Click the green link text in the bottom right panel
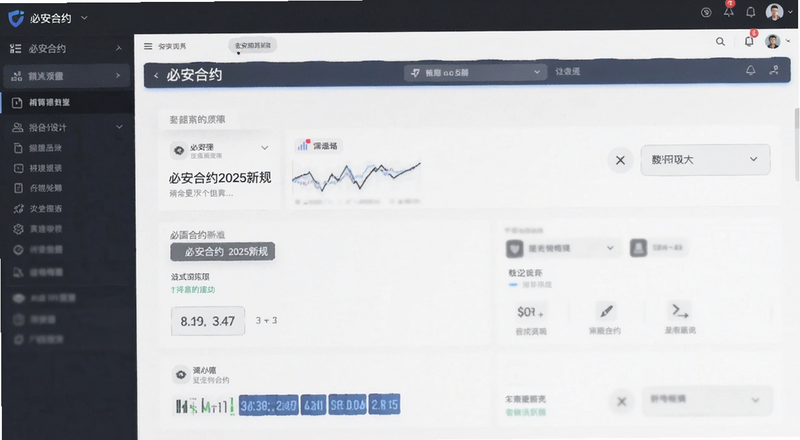800x440 pixels. [x=526, y=412]
